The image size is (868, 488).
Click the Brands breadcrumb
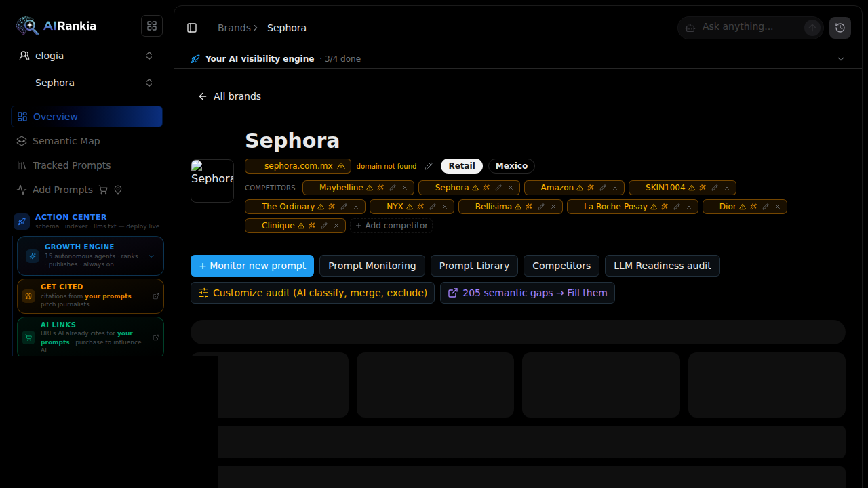pos(234,28)
